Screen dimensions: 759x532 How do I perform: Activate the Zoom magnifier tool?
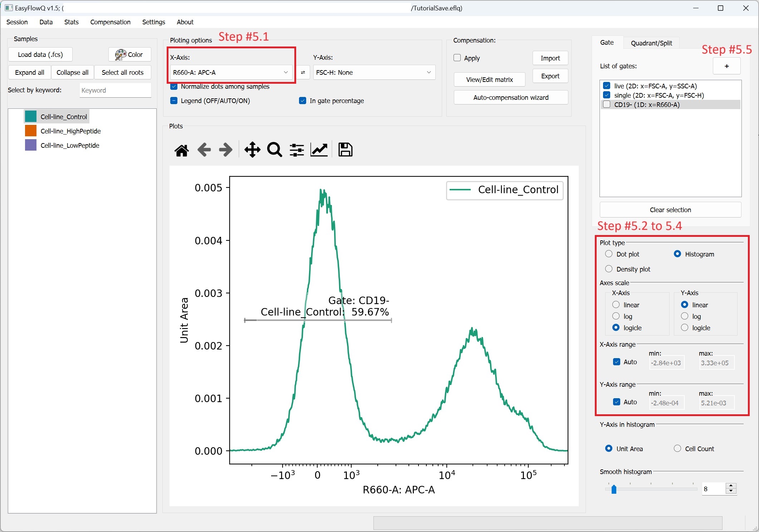[x=275, y=150]
